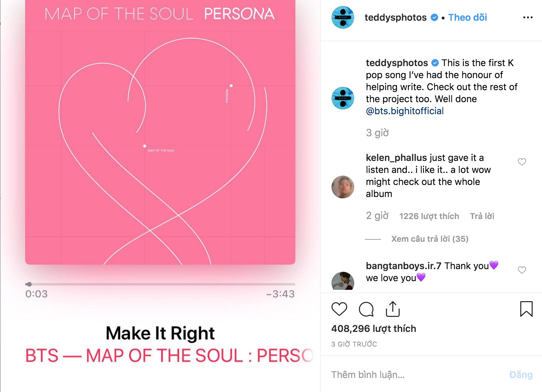The height and width of the screenshot is (392, 542).
Task: Click the kelen_phallus avatar
Action: [343, 187]
